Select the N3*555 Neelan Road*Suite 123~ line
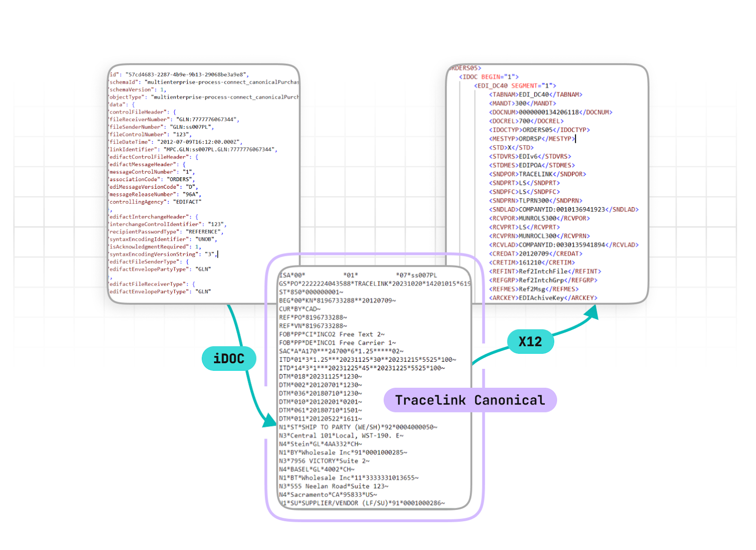Screen dimensions: 756x550 [334, 487]
